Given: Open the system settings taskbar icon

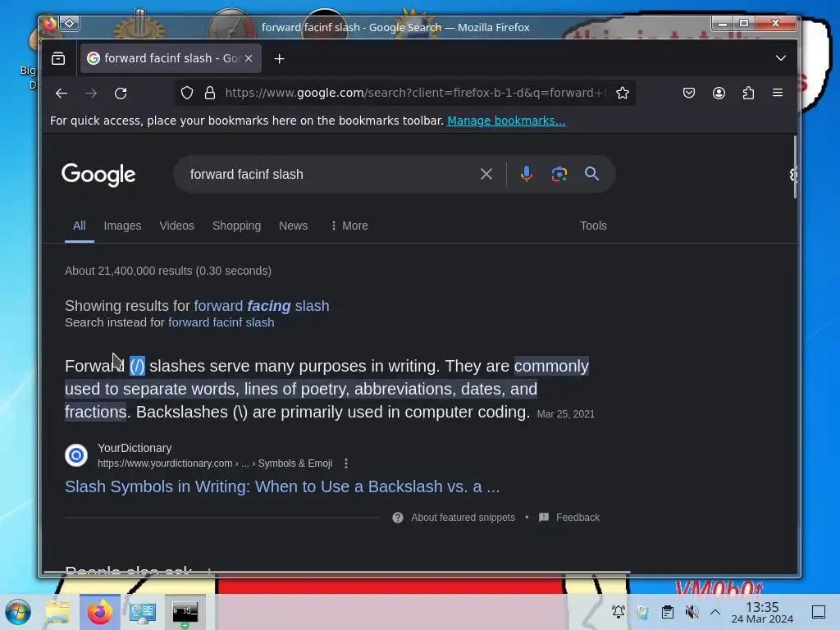Looking at the screenshot, I should (x=143, y=612).
